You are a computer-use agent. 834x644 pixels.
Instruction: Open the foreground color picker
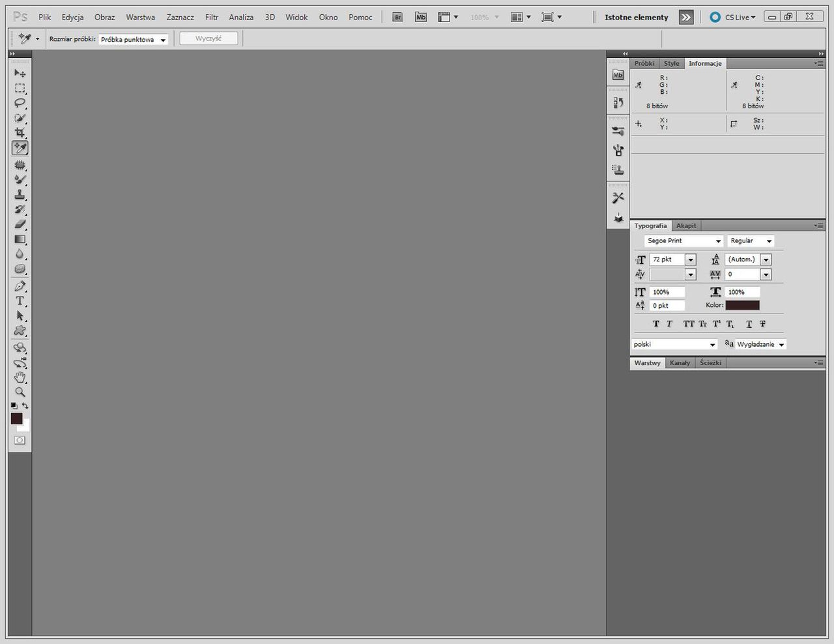pyautogui.click(x=16, y=418)
